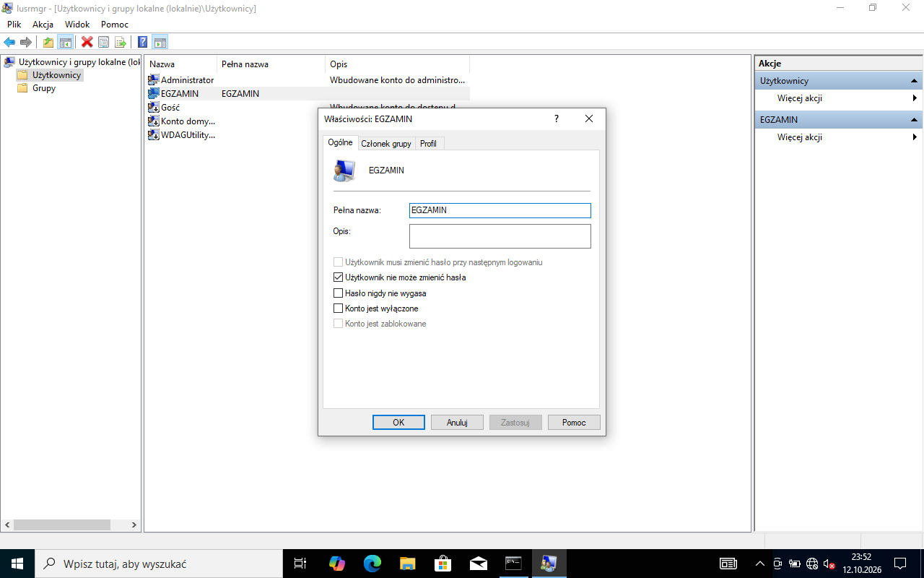Collapse the EGZAMIN section in Akcje pane
The height and width of the screenshot is (578, 924).
[914, 120]
